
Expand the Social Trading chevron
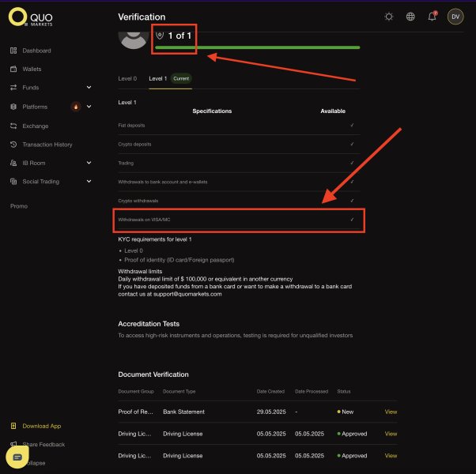pos(89,182)
